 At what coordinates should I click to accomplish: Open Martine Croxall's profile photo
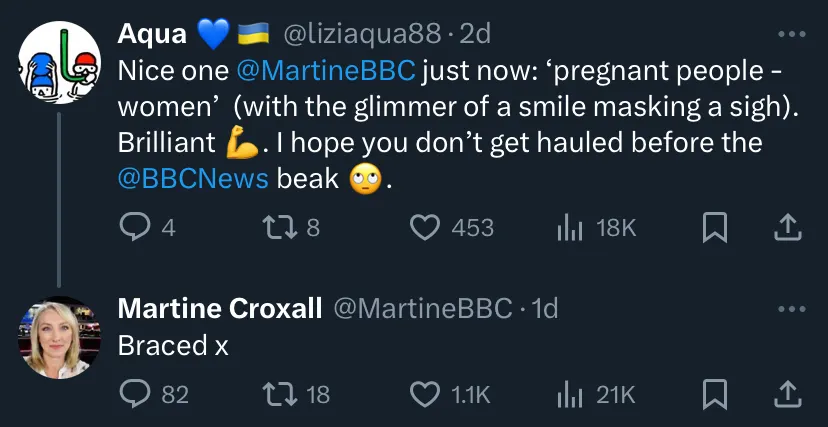[x=59, y=337]
